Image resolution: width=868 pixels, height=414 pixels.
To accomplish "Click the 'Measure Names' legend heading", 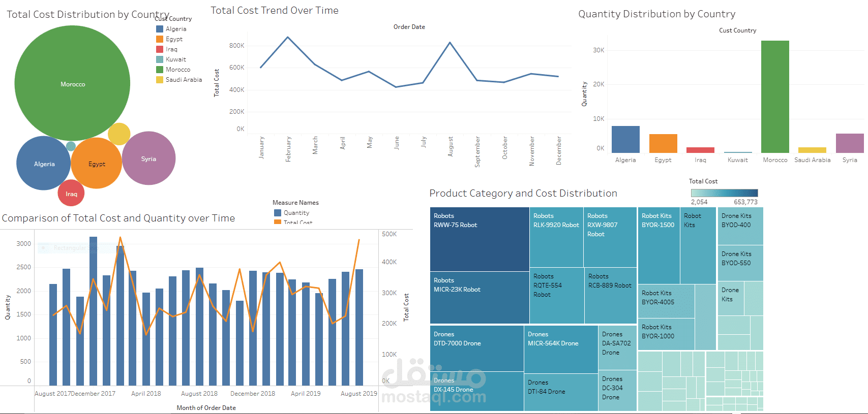I will (x=295, y=203).
